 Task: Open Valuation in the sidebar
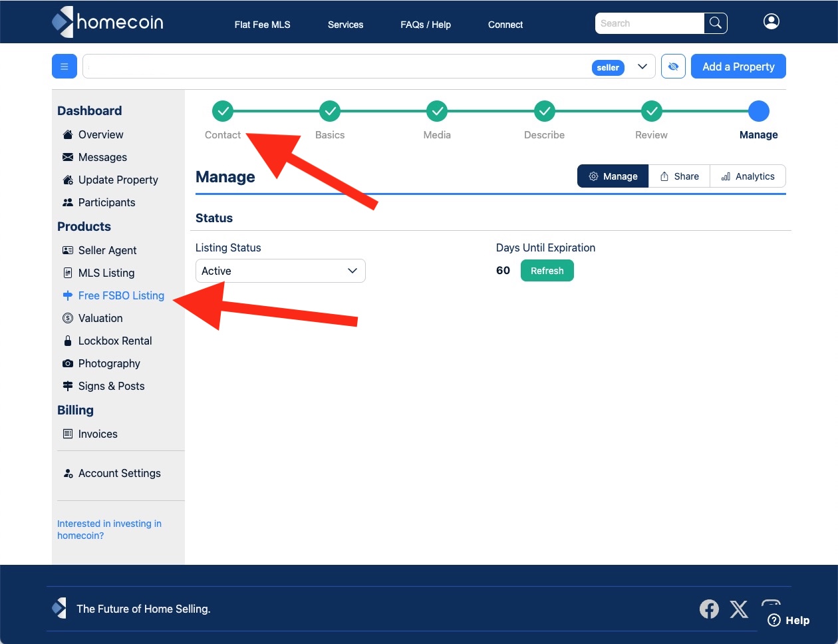click(92, 318)
